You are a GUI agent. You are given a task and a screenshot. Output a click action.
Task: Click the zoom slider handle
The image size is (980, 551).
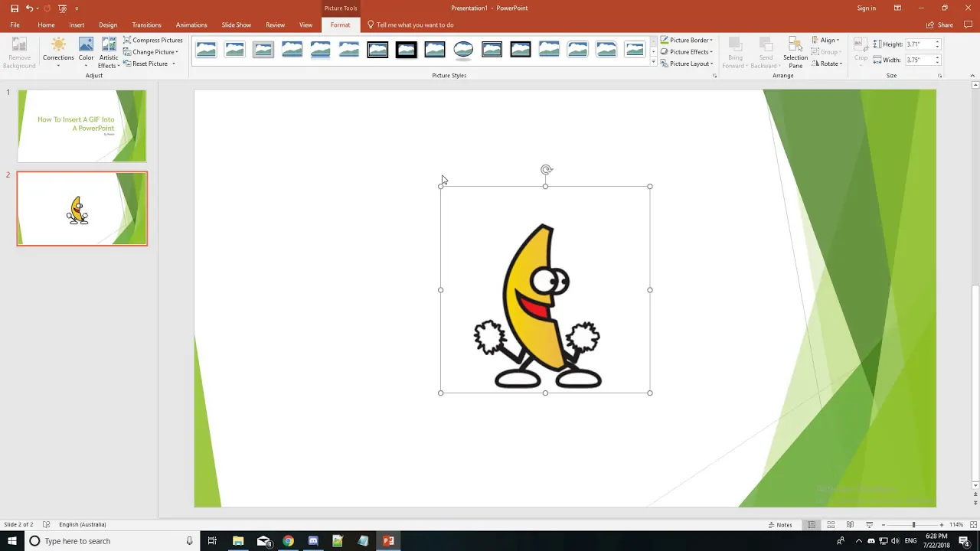coord(913,525)
